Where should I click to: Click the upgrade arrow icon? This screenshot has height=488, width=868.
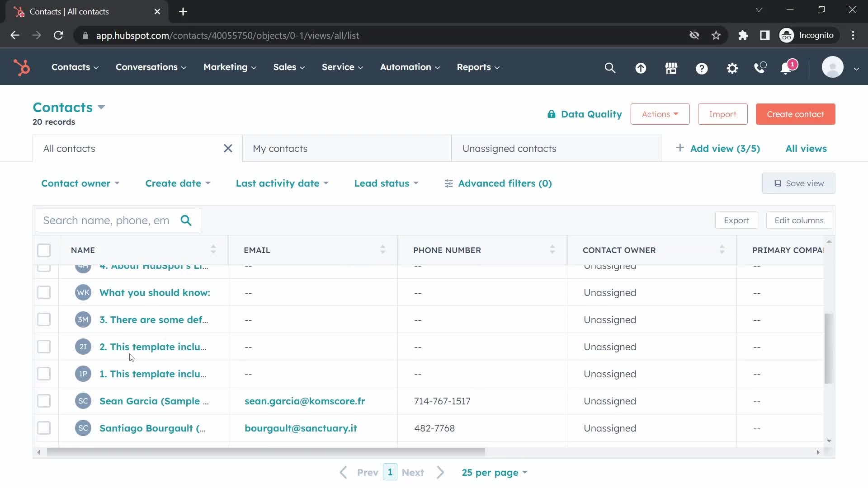[641, 68]
